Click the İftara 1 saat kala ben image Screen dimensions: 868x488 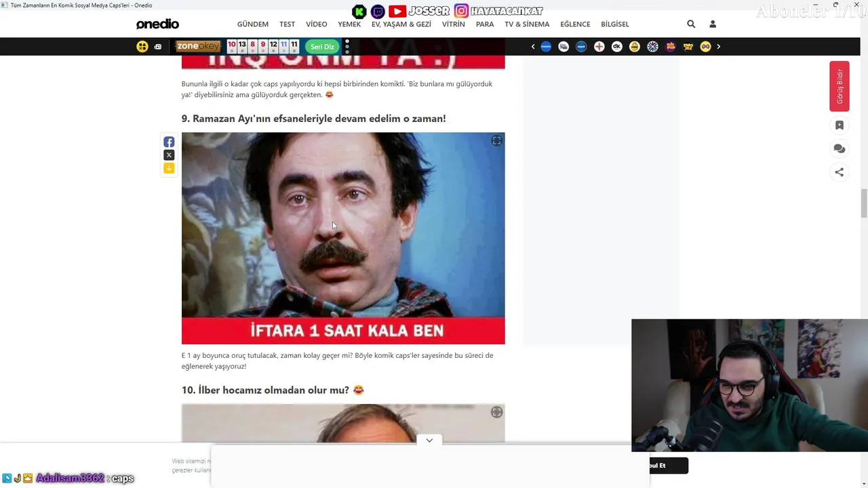[343, 238]
